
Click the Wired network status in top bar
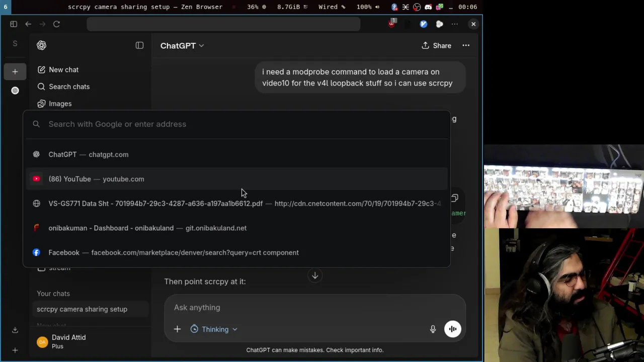click(x=332, y=7)
